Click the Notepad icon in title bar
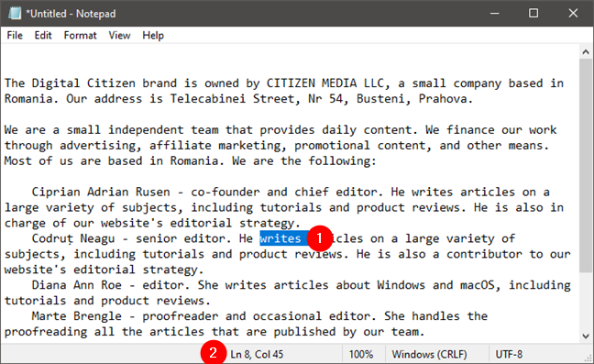Viewport: 594px width, 364px height. pos(15,13)
